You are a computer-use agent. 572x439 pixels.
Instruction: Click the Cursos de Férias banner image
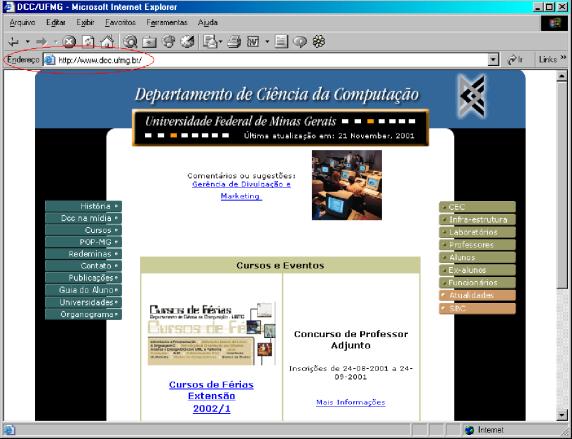click(x=212, y=334)
